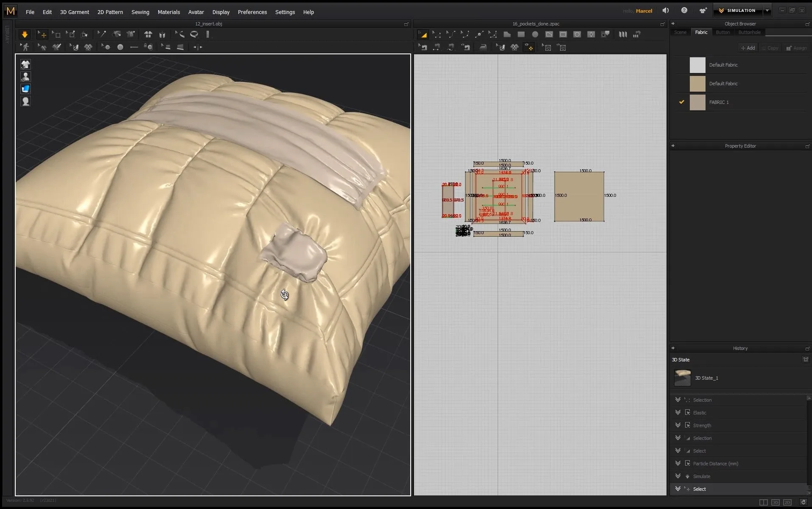Choose the Circle pattern tool
This screenshot has height=509, width=812.
click(x=535, y=34)
